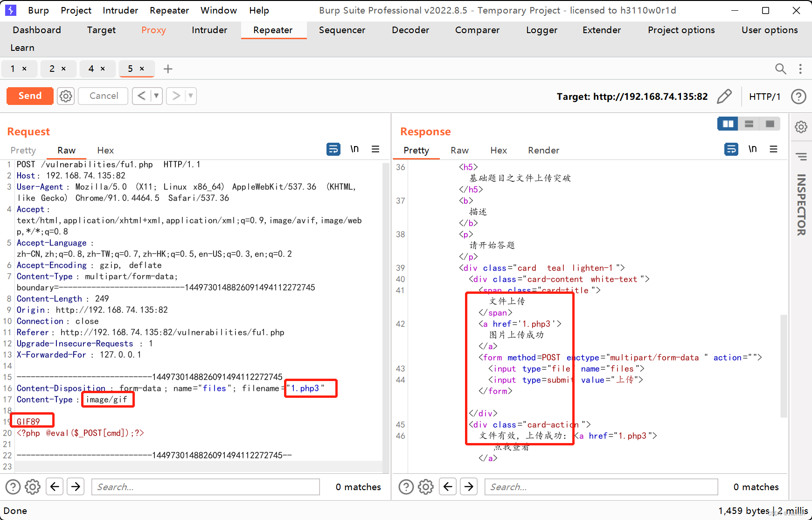Image resolution: width=812 pixels, height=520 pixels.
Task: Close Repeater tab 2
Action: coord(63,69)
